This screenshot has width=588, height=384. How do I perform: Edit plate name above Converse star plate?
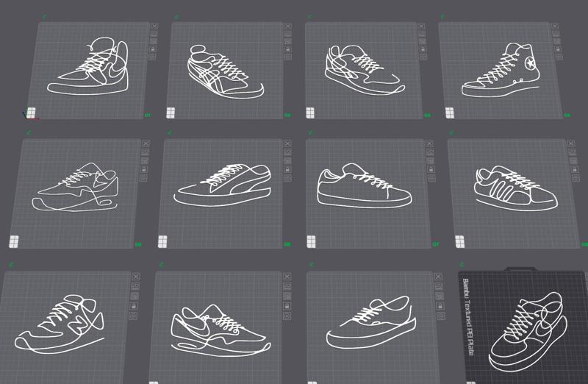point(442,16)
